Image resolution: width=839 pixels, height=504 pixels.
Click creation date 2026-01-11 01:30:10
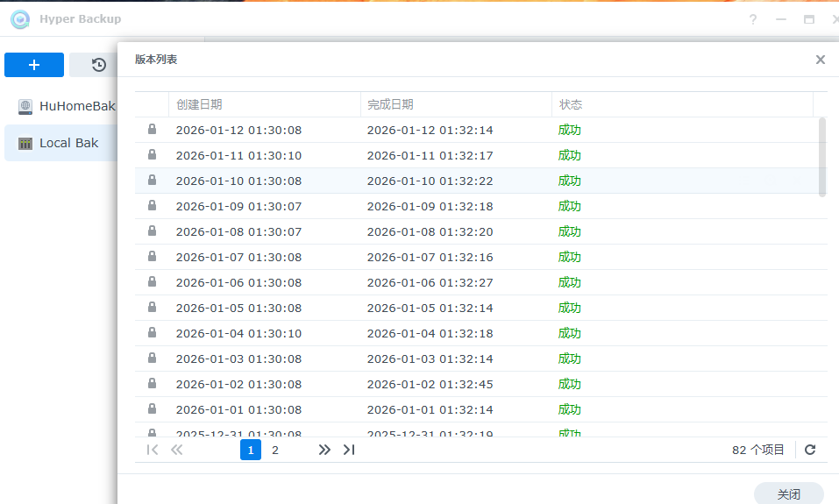pos(238,156)
